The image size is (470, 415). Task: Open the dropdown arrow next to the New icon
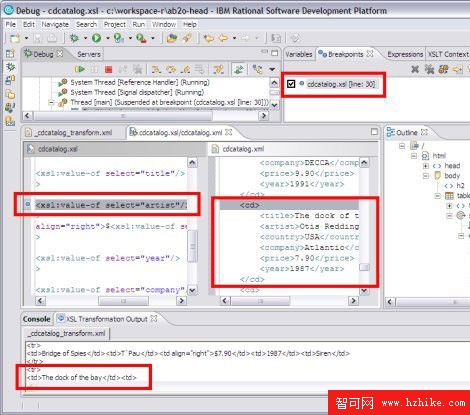click(26, 39)
